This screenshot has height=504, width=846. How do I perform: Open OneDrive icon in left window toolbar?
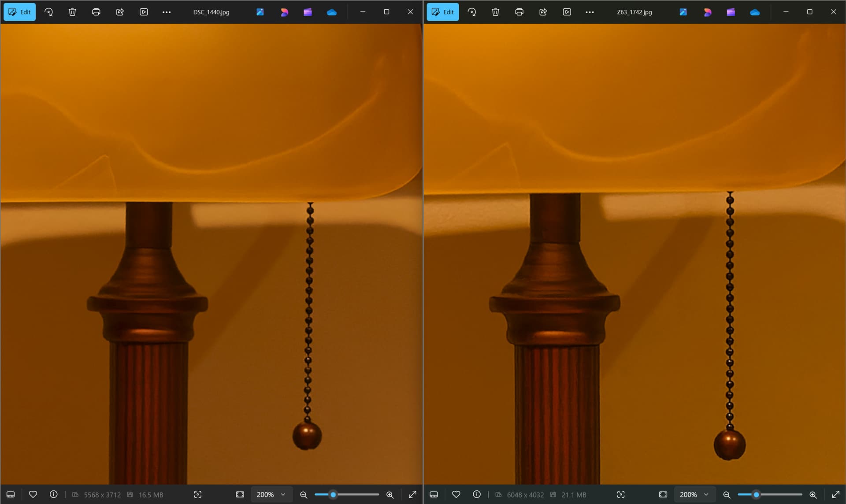coord(332,12)
